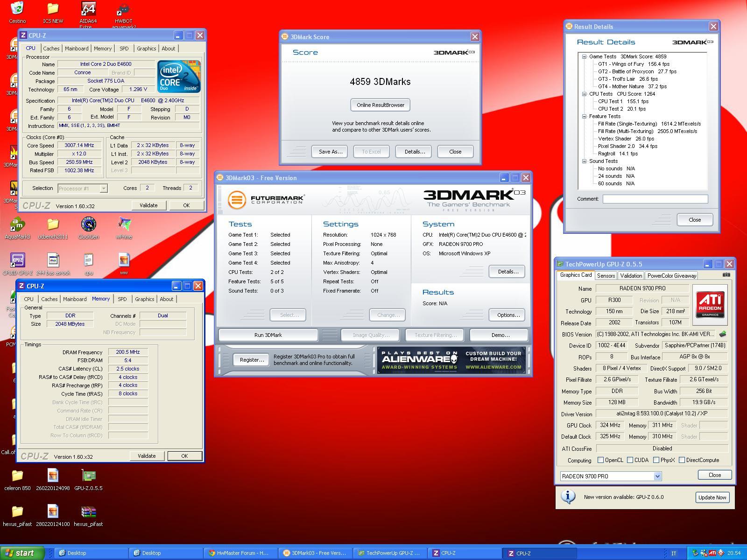Collapse the CPU Tests tree node
This screenshot has width=747, height=560.
click(584, 94)
